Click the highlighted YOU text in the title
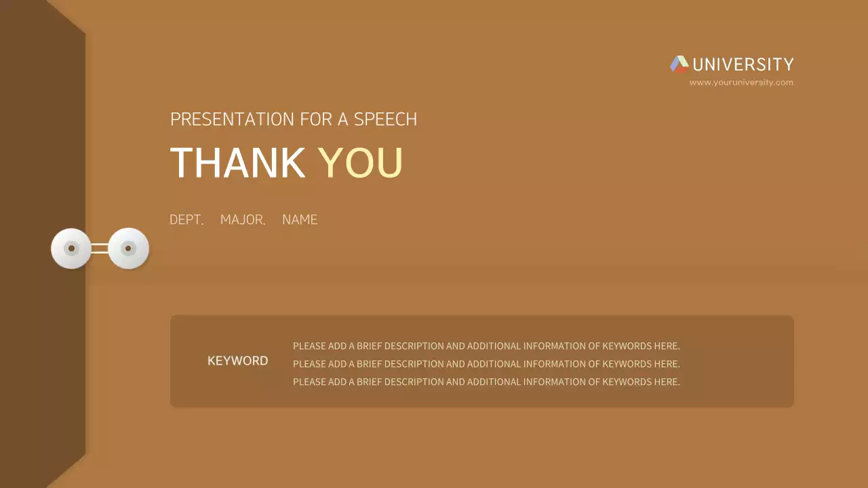The image size is (868, 488). (x=362, y=162)
